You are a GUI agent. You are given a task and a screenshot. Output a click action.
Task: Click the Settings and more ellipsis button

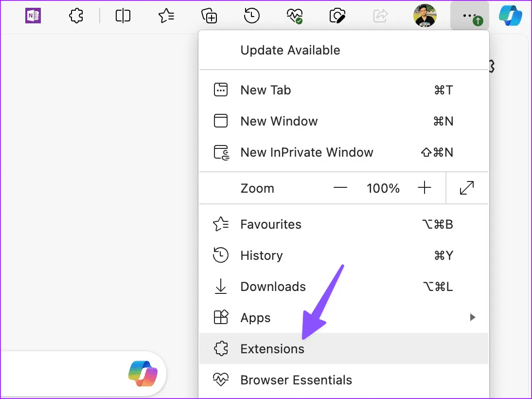[469, 16]
